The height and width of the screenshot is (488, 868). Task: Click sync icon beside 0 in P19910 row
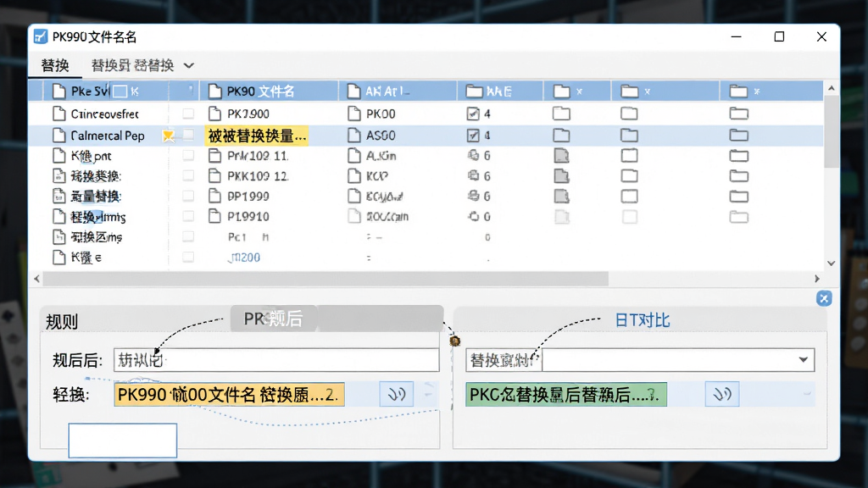coord(473,216)
